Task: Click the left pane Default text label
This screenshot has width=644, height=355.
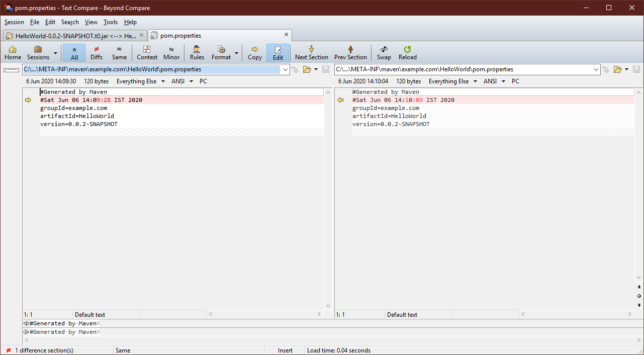Action: coord(90,315)
